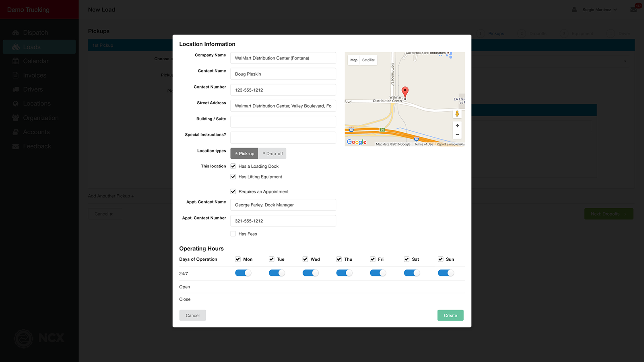Uncheck Sun day of operation
The width and height of the screenshot is (644, 362).
coord(440,259)
